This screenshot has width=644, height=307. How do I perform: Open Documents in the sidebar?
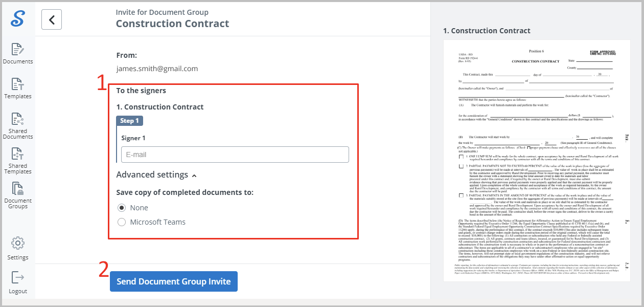point(17,54)
